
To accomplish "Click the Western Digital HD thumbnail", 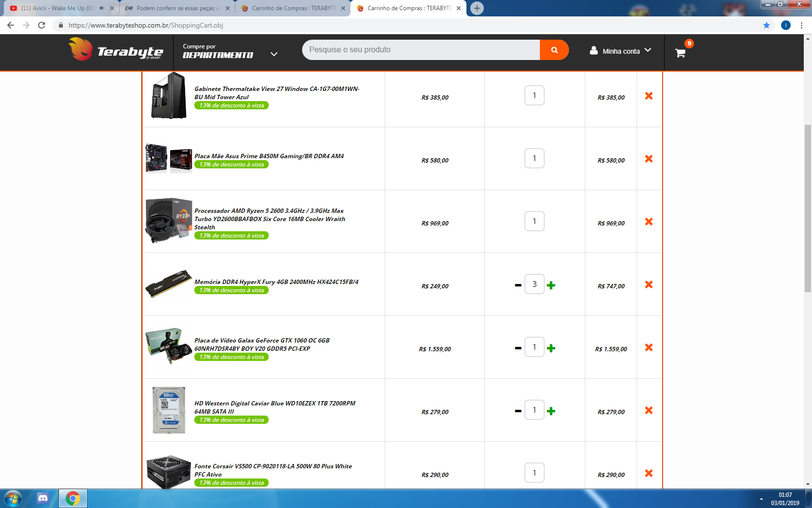I will click(x=169, y=410).
